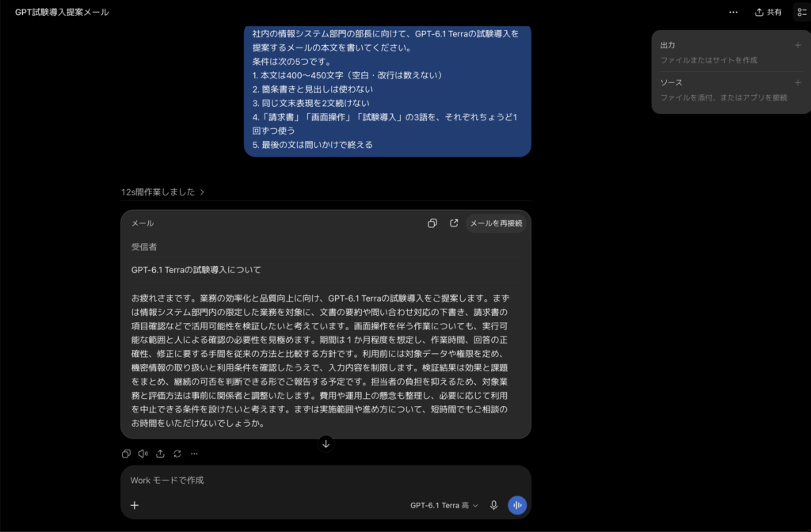Start dictation with the microphone icon
Viewport: 811px width, 532px height.
[494, 505]
